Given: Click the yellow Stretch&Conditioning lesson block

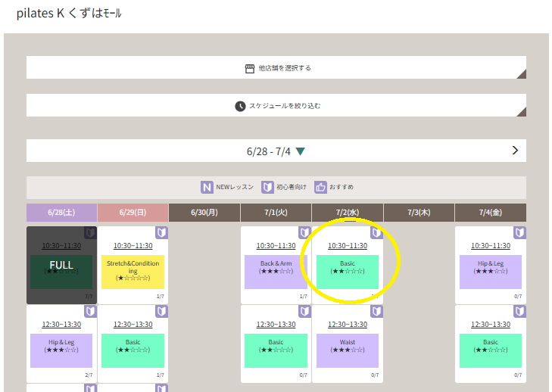Looking at the screenshot, I should [133, 271].
